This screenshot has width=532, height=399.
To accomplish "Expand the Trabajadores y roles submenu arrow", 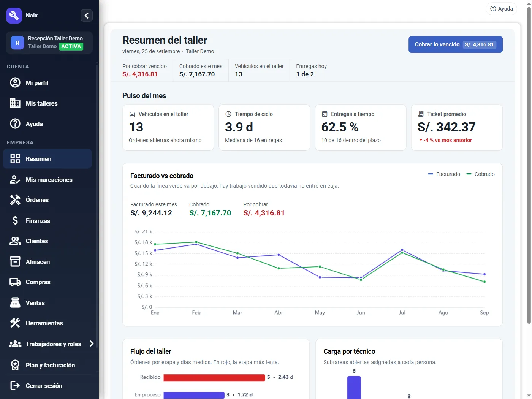I will 91,344.
